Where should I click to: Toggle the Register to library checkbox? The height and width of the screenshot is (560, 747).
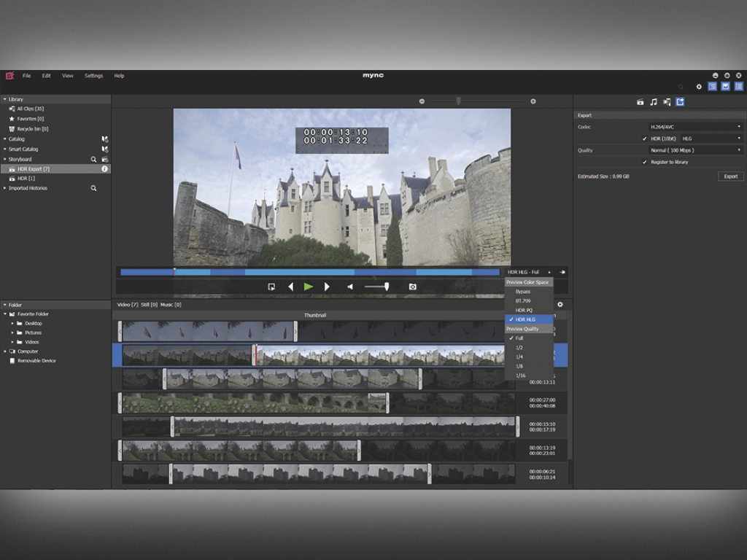pos(644,162)
